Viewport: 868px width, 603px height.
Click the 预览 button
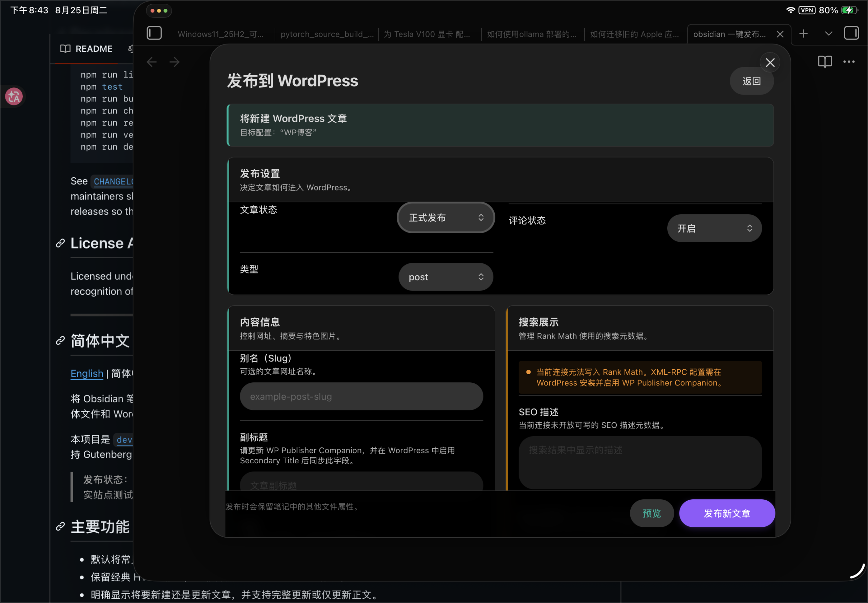point(651,513)
